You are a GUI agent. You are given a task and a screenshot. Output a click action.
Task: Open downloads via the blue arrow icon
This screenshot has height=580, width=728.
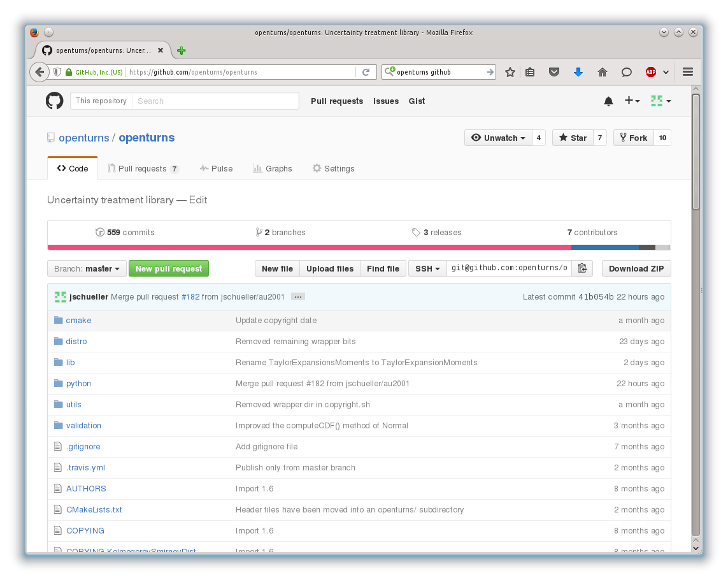tap(578, 72)
